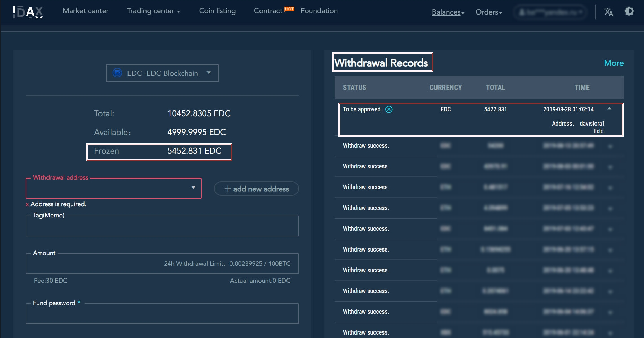Click the TIME column header
Image resolution: width=644 pixels, height=338 pixels.
[x=582, y=88]
